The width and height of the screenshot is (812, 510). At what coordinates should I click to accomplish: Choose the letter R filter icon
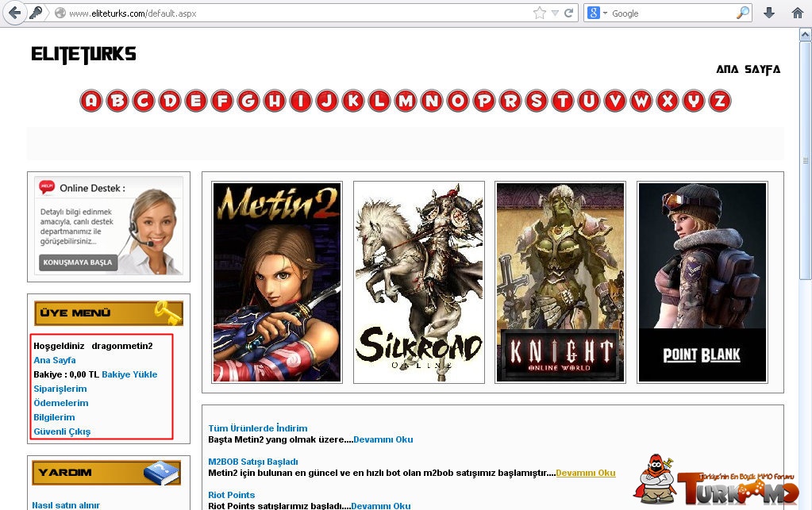click(x=510, y=101)
